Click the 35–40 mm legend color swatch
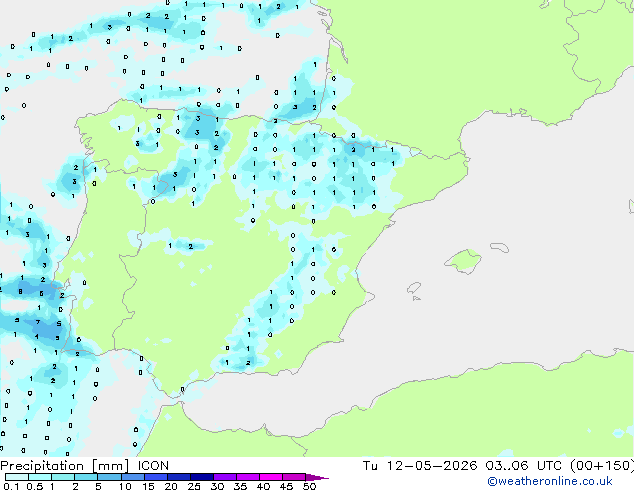634x490 pixels. (247, 477)
